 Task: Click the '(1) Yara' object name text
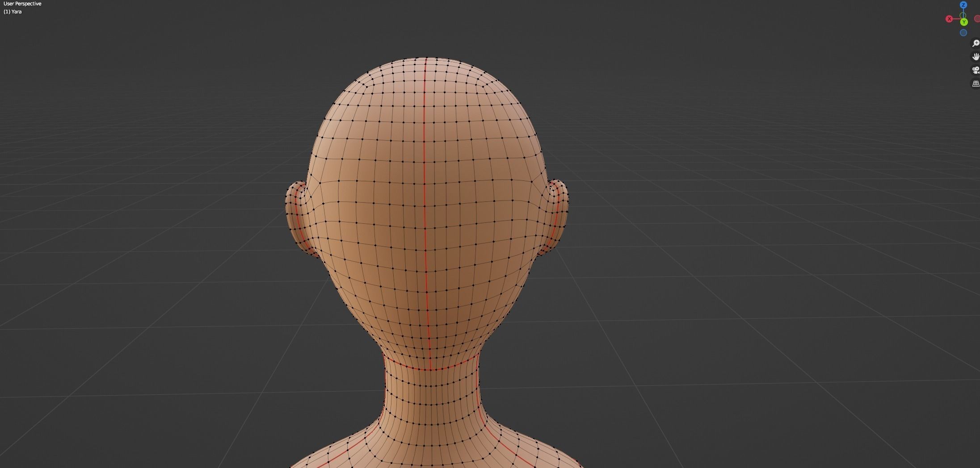tap(13, 12)
